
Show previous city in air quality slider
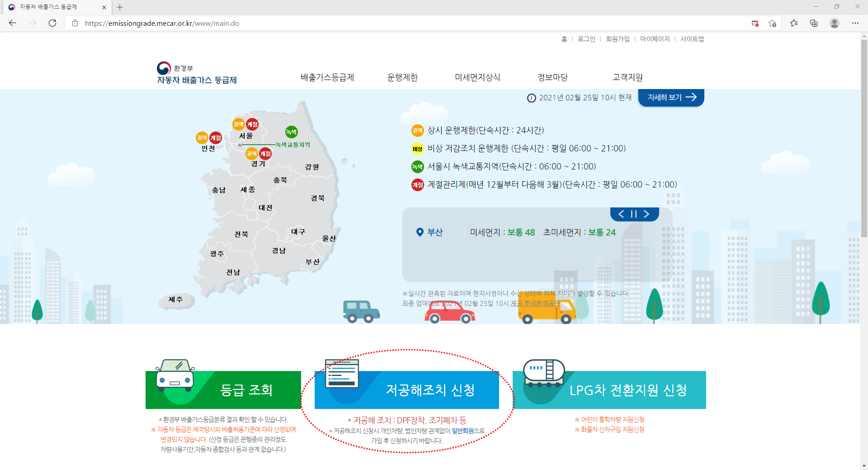[x=621, y=214]
